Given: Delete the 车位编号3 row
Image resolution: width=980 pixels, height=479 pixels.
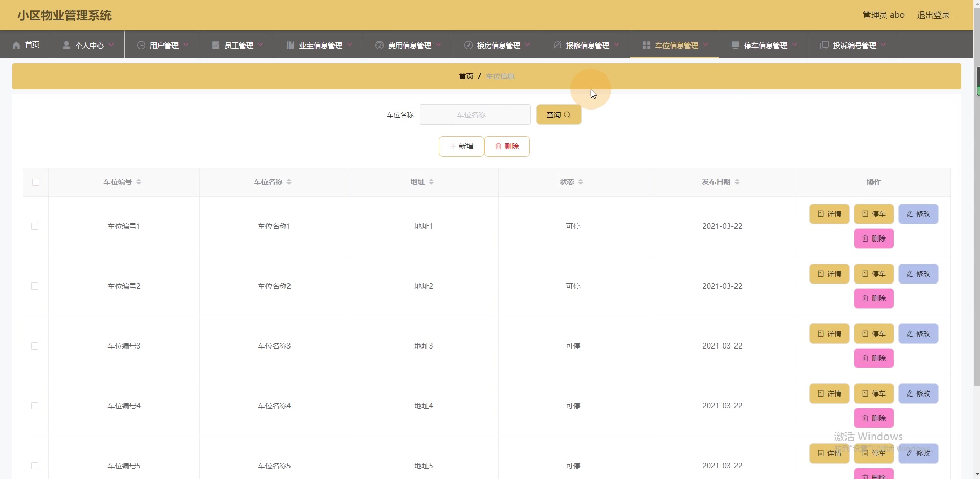Looking at the screenshot, I should [874, 358].
